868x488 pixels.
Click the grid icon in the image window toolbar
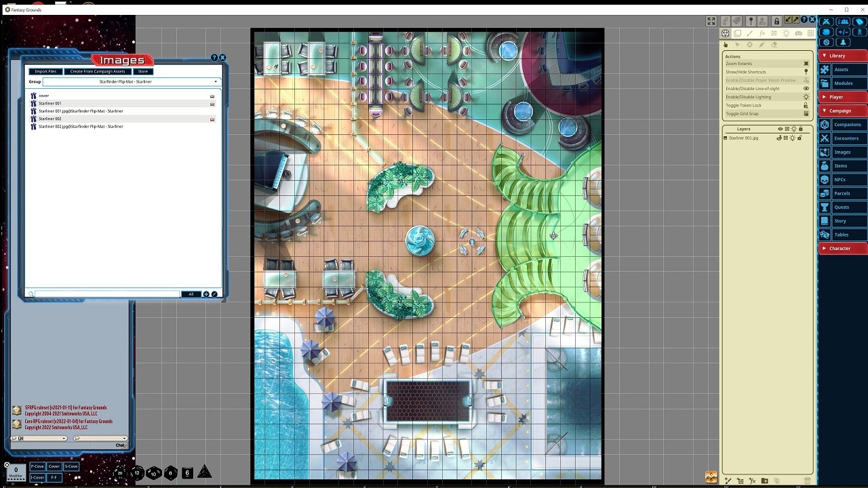810,33
